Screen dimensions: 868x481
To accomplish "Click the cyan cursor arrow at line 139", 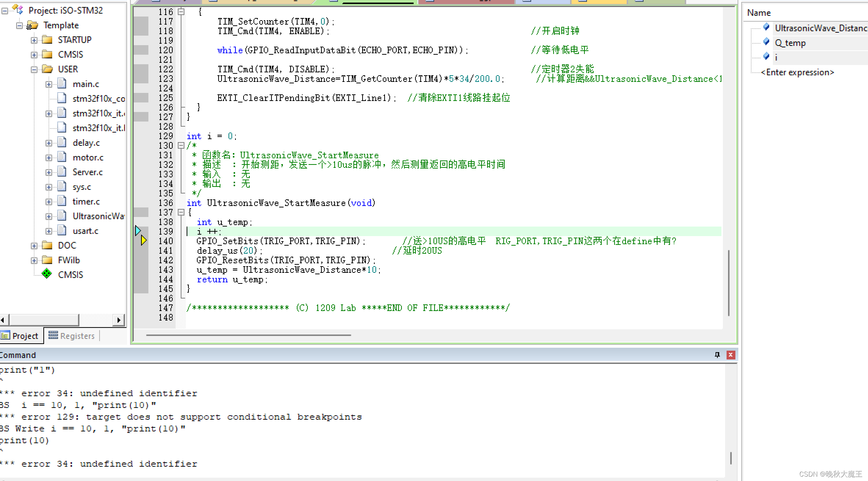I will [138, 231].
